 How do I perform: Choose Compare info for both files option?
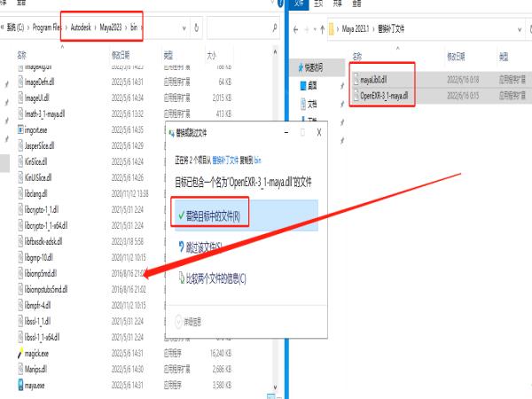coord(212,278)
